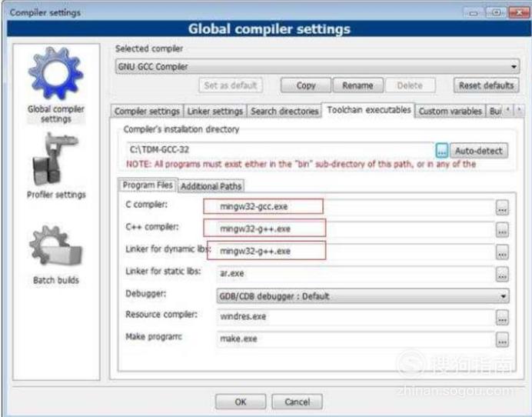Viewport: 532px width, 417px height.
Task: Select Profiler settings label
Action: (x=56, y=195)
